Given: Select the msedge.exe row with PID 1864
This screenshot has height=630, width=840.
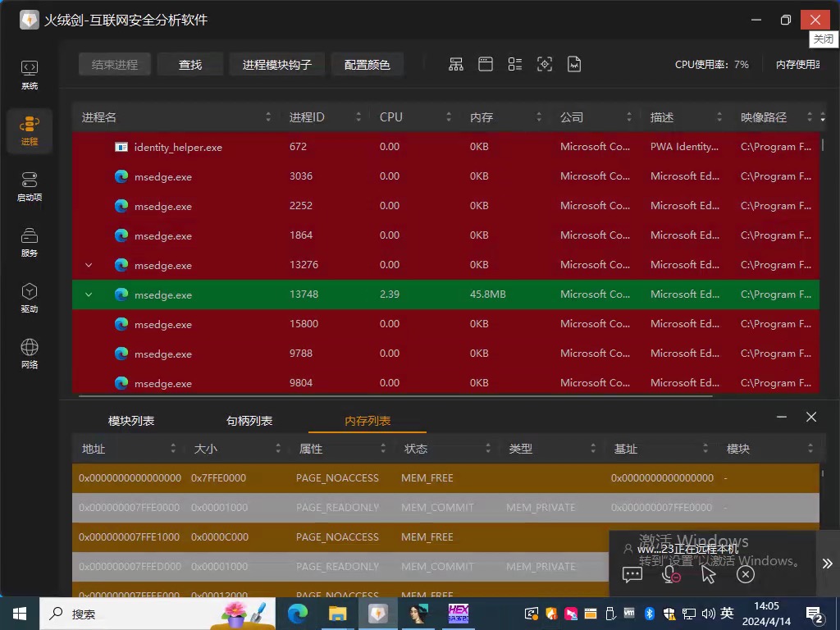Looking at the screenshot, I should 445,235.
